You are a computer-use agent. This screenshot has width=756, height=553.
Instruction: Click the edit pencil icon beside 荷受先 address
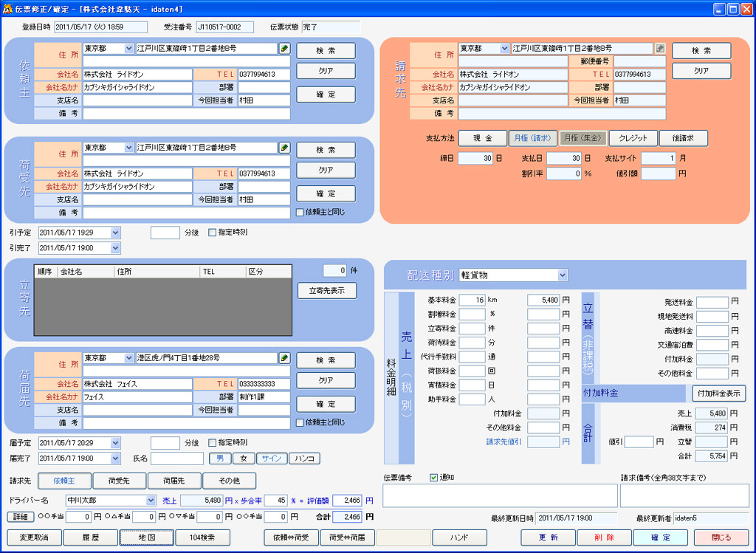[x=284, y=148]
